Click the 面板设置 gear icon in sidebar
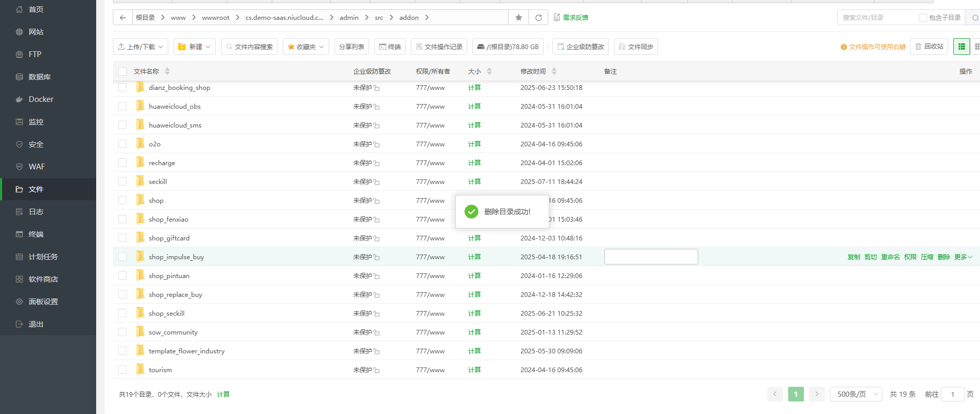Image resolution: width=980 pixels, height=414 pixels. tap(19, 302)
